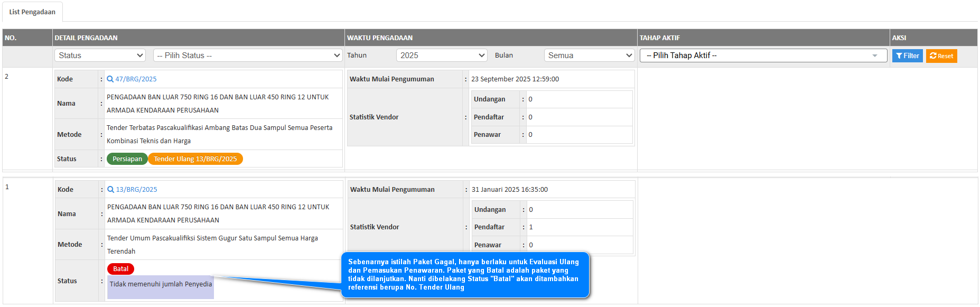Expand the Pilih Status dropdown
The height and width of the screenshot is (307, 980).
point(248,55)
